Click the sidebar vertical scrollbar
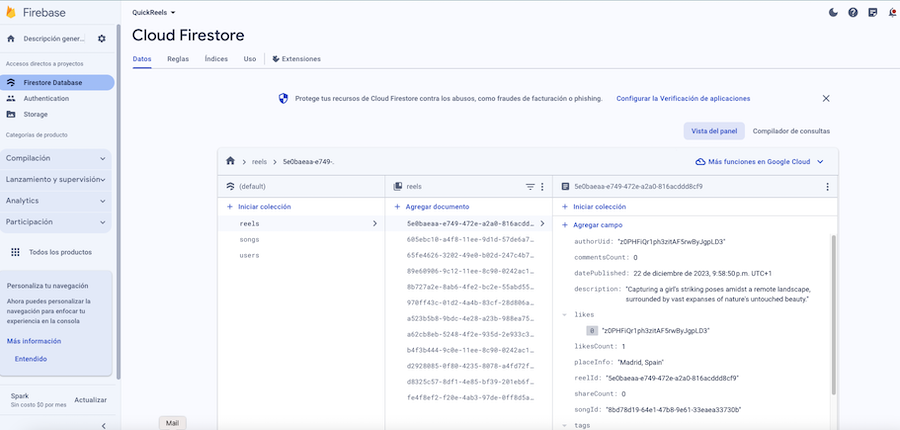Screen dimensions: 900x430 118,202
